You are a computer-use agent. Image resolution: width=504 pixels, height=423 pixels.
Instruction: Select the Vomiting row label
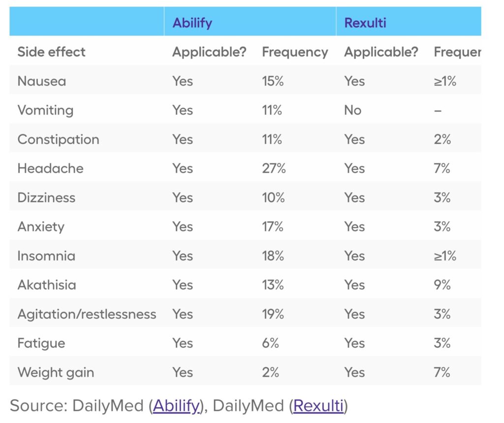(45, 110)
